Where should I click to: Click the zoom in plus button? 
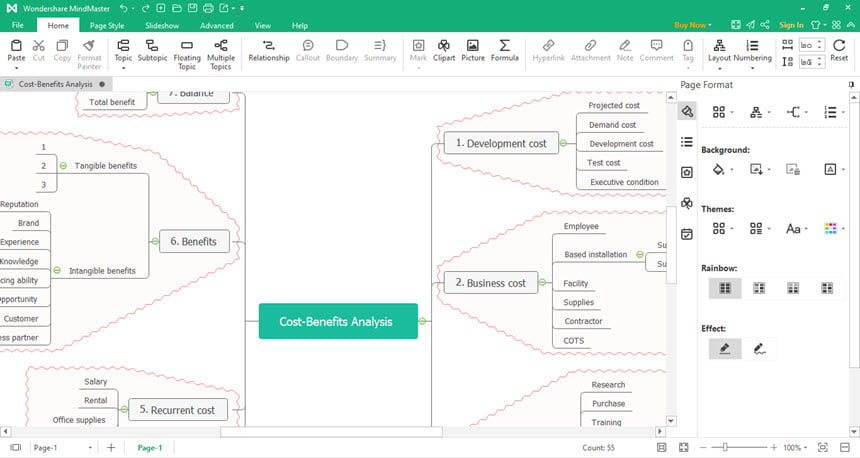coord(773,448)
